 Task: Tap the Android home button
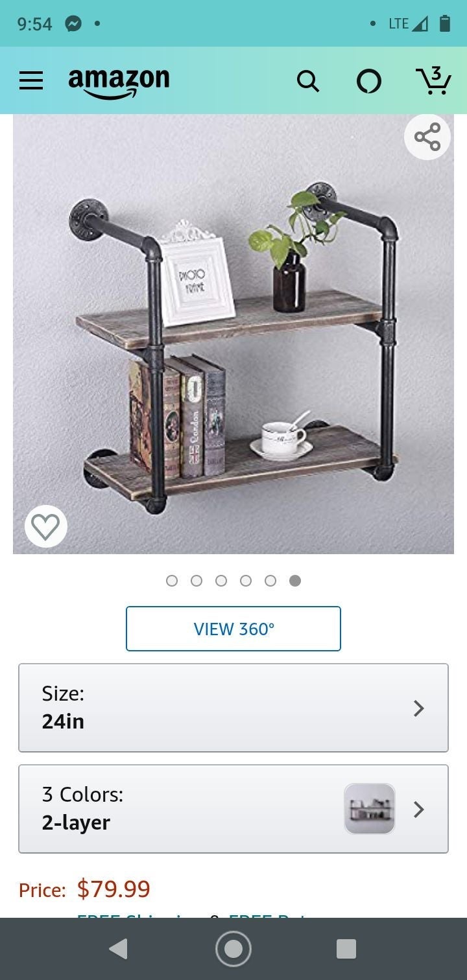(x=233, y=949)
